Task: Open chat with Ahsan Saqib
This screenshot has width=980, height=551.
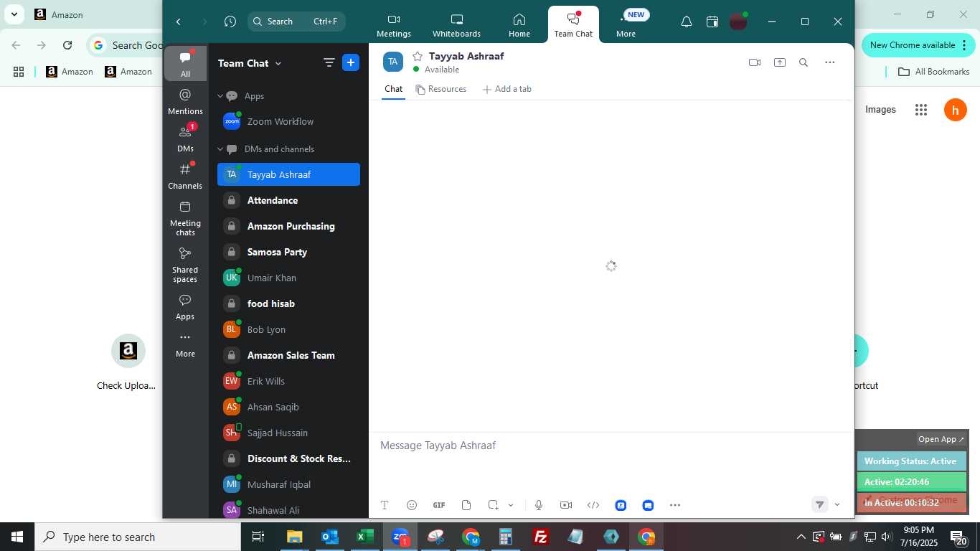Action: pyautogui.click(x=288, y=407)
